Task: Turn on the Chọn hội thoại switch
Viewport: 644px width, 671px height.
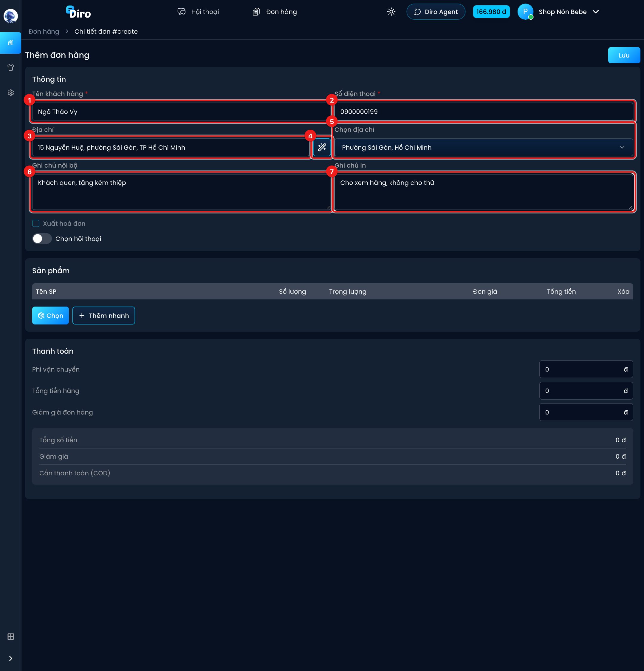Action: pos(42,239)
